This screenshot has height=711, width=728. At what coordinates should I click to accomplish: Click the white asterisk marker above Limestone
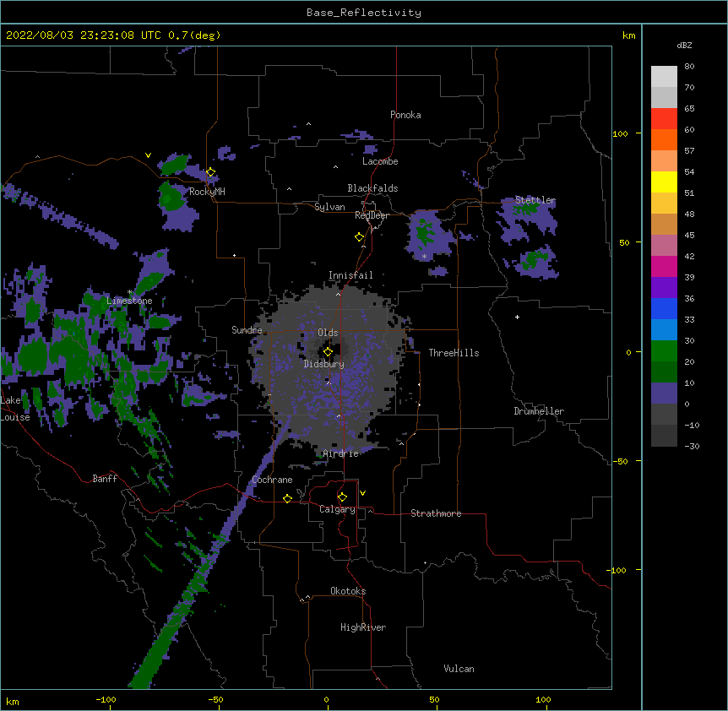[130, 292]
